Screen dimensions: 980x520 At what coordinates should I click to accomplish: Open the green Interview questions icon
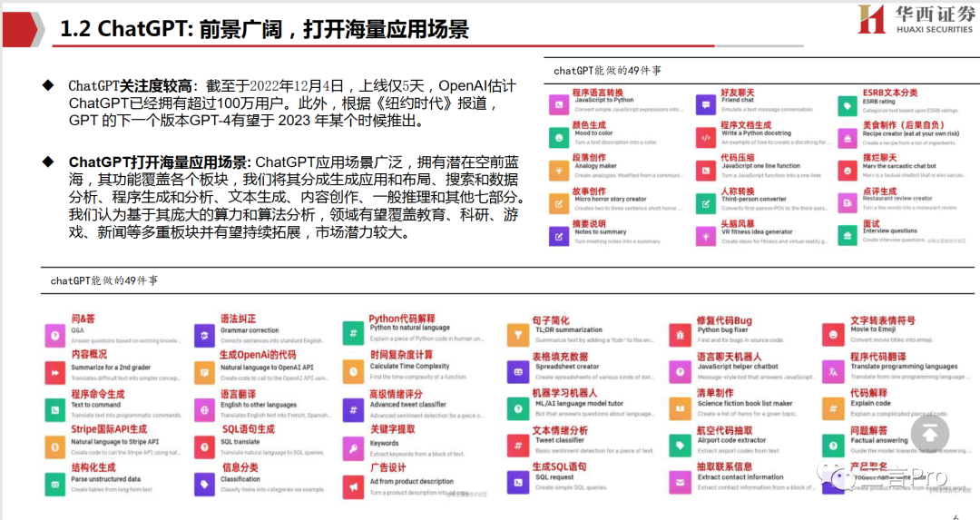(848, 236)
